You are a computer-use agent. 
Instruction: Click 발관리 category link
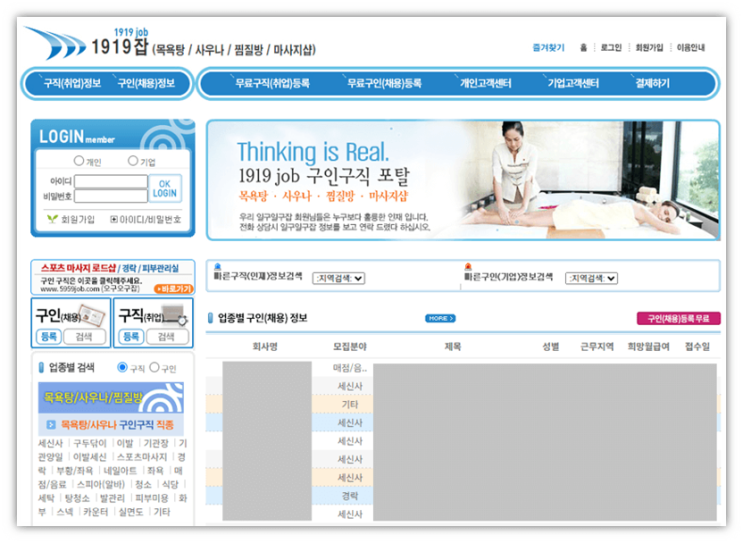[112, 498]
